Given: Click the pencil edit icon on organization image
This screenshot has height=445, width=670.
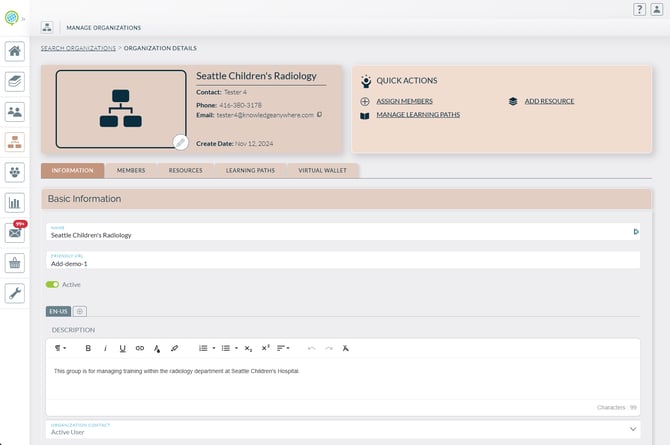Looking at the screenshot, I should pos(180,142).
